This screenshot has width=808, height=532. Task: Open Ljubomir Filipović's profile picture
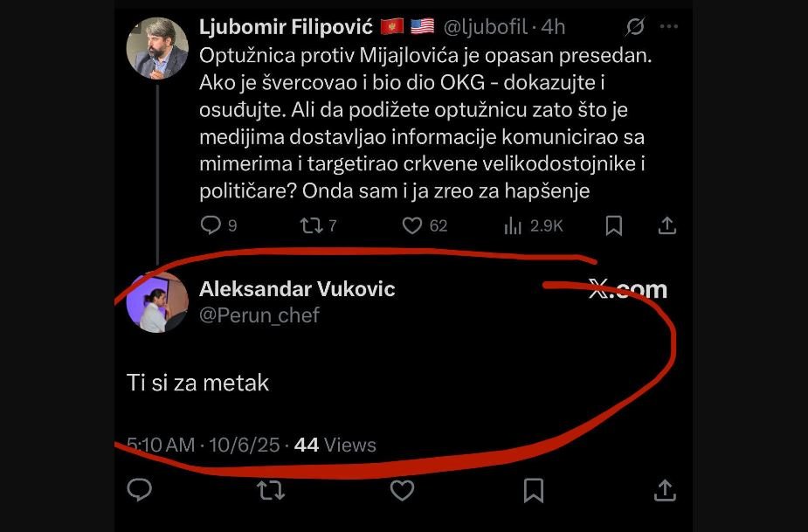(157, 48)
